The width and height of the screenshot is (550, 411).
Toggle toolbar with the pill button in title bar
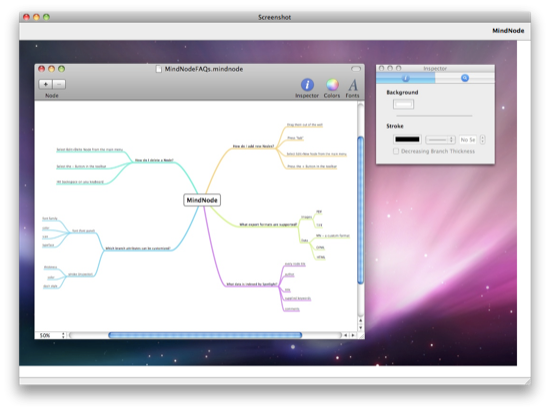tap(356, 69)
